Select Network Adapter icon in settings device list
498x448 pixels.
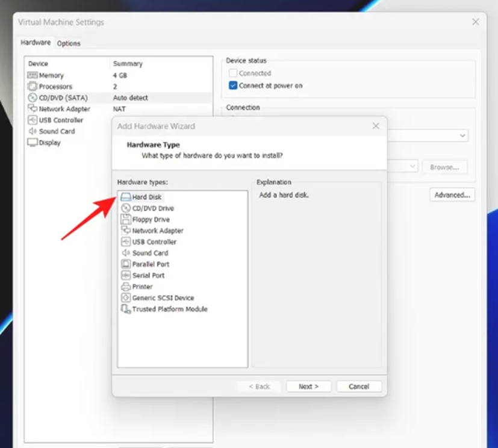33,108
